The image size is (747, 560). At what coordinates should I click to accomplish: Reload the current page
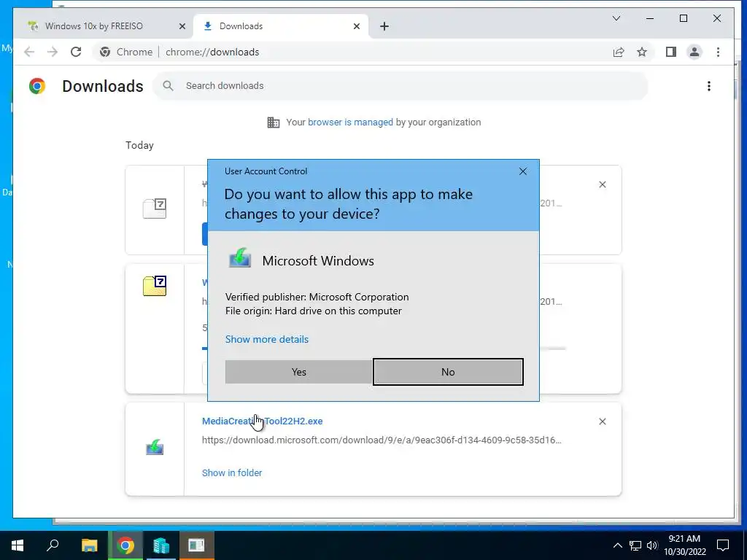pyautogui.click(x=76, y=52)
